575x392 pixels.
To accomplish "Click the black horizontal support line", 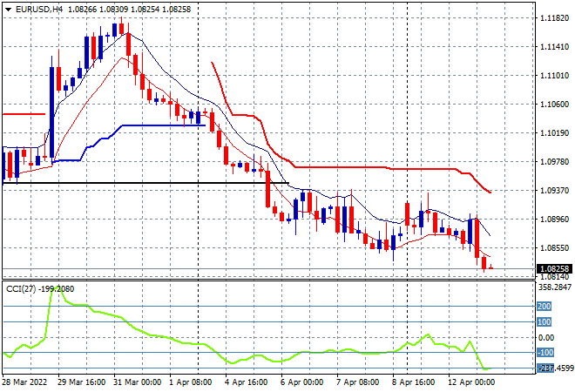I will (131, 183).
